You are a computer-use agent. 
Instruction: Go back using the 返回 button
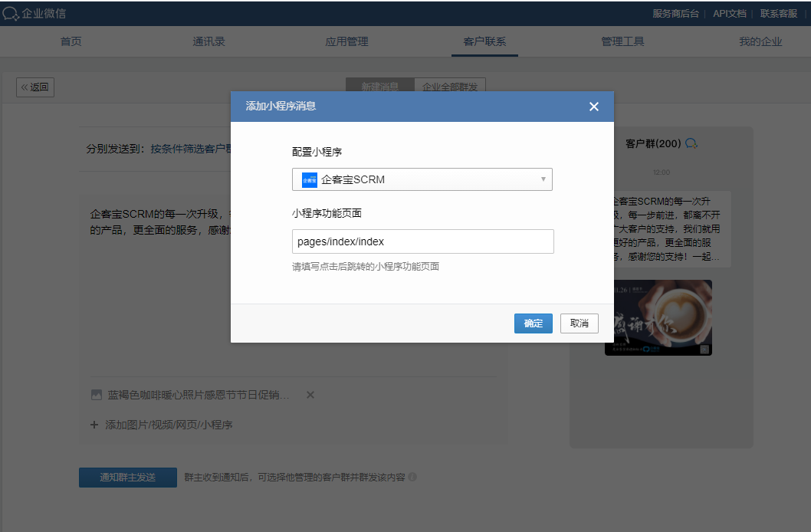pyautogui.click(x=35, y=87)
